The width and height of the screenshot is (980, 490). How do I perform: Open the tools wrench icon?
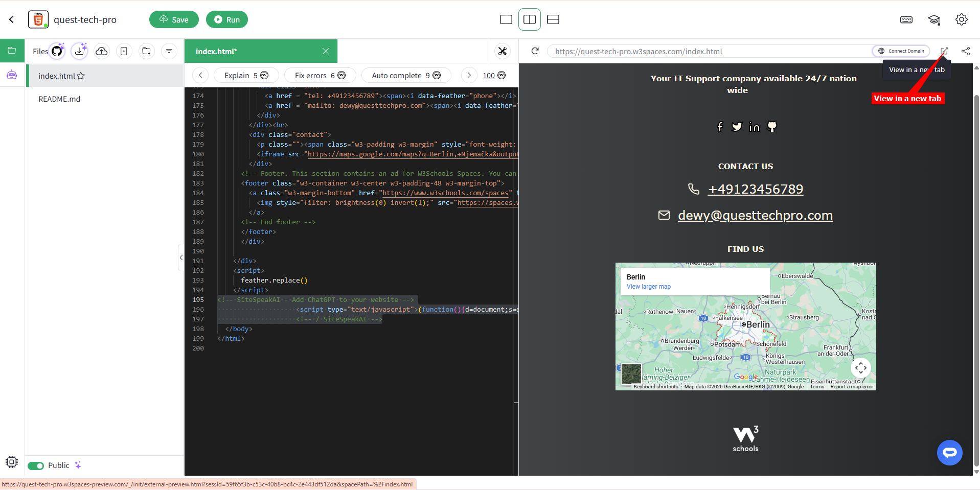pyautogui.click(x=503, y=51)
